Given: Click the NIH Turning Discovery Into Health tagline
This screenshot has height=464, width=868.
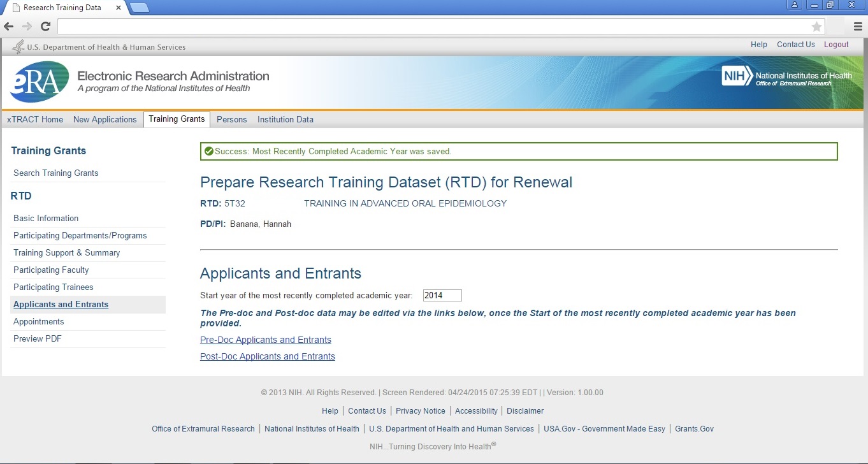Looking at the screenshot, I should 433,446.
